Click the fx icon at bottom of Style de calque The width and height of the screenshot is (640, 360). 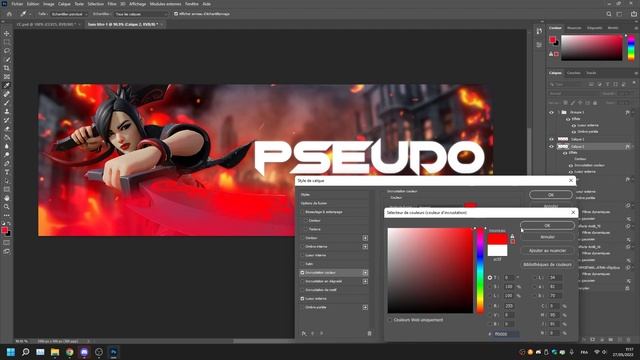(x=304, y=333)
